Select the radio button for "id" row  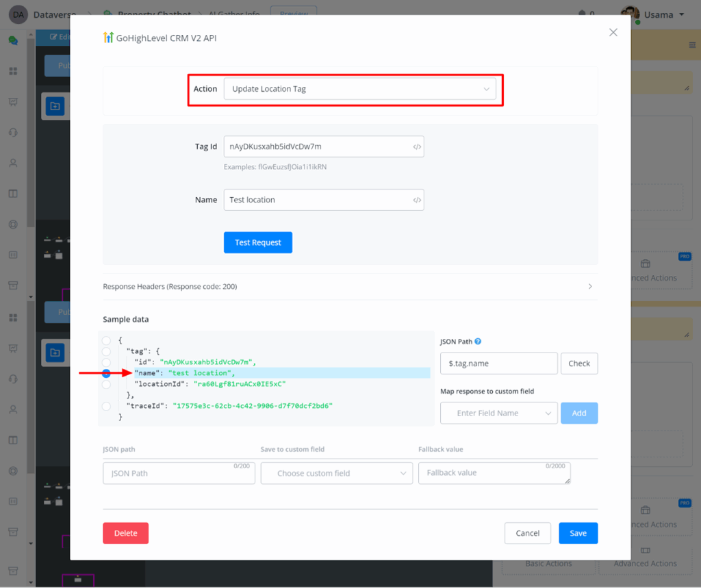(x=106, y=362)
